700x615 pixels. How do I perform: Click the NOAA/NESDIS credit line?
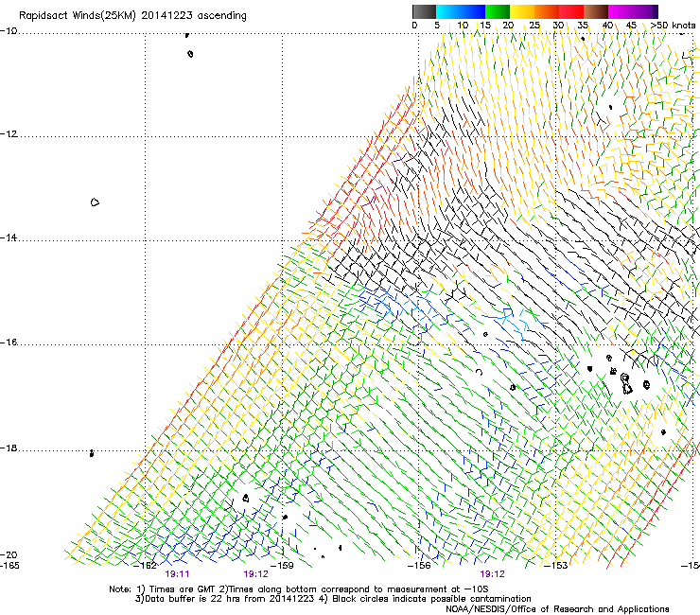[557, 609]
